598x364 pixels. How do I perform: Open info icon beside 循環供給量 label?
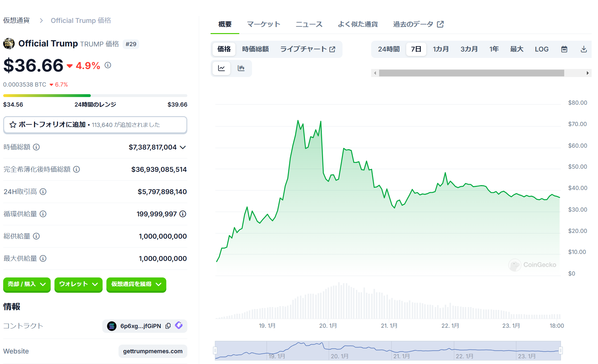point(43,214)
